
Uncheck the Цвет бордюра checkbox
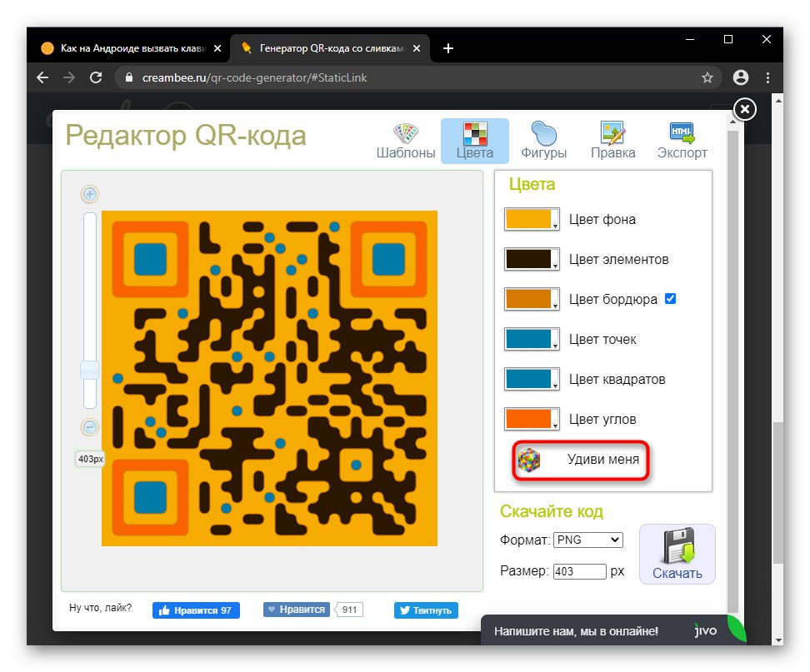(670, 299)
